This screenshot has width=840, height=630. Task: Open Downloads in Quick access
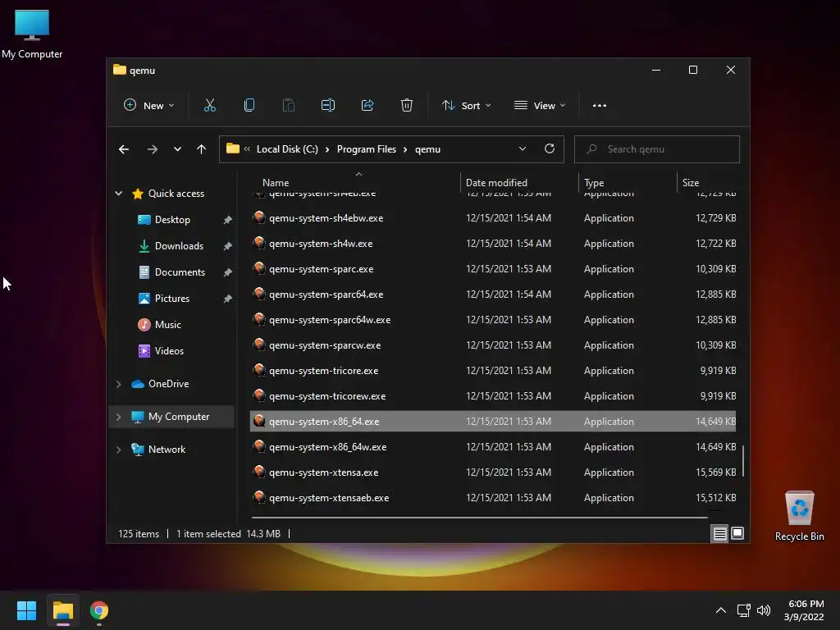click(179, 246)
